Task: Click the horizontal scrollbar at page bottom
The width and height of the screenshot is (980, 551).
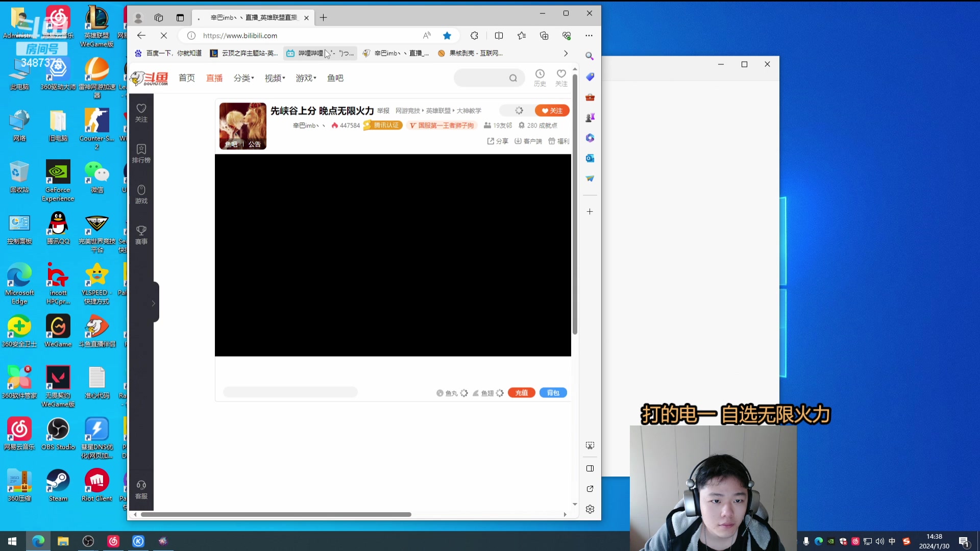Action: point(276,514)
